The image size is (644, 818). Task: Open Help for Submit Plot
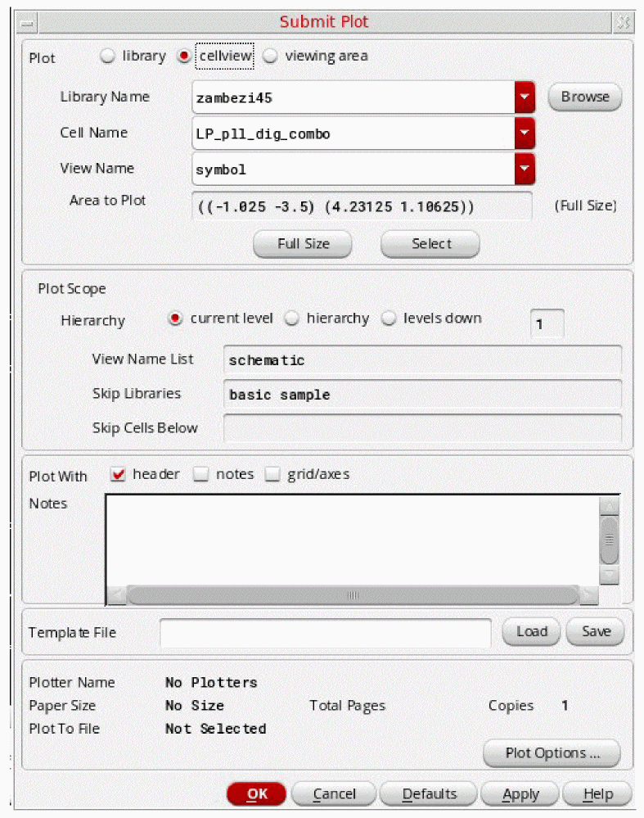[x=597, y=794]
